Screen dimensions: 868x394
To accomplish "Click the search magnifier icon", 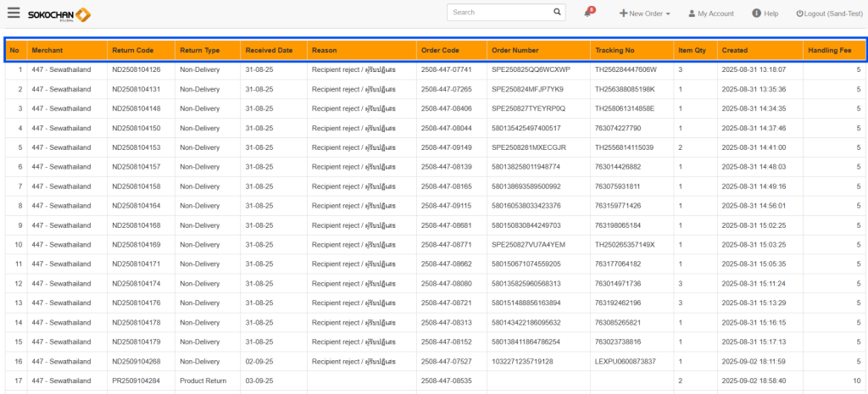I will 557,13.
